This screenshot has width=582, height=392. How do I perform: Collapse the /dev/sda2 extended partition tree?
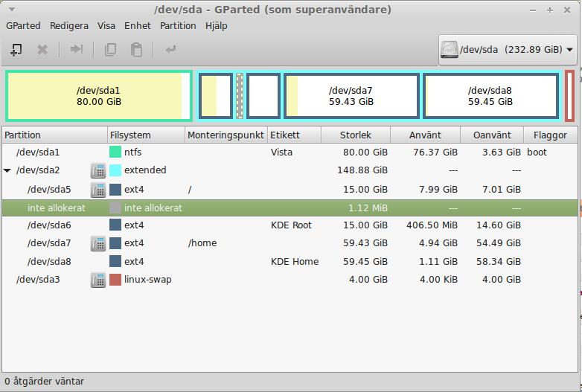pos(7,170)
